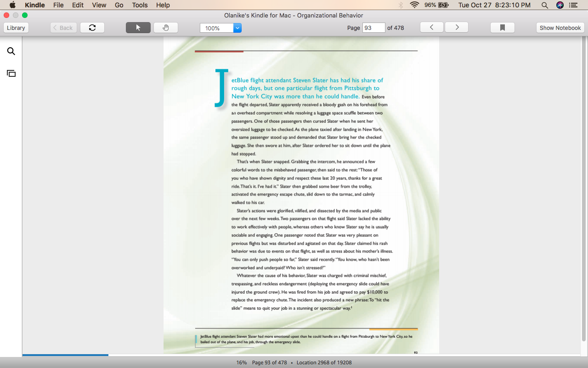The image size is (588, 368).
Task: Open the Tools menu
Action: (x=140, y=5)
